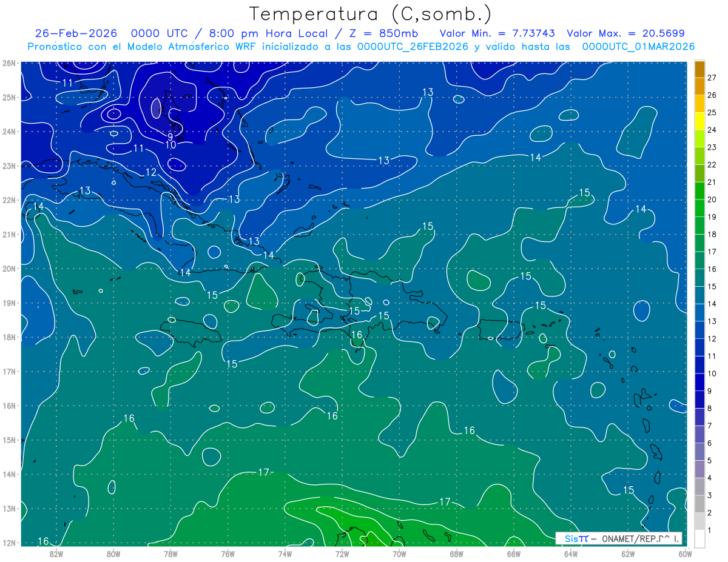
Task: Click the bright green swatch between legend 20 and 21
Action: (699, 191)
